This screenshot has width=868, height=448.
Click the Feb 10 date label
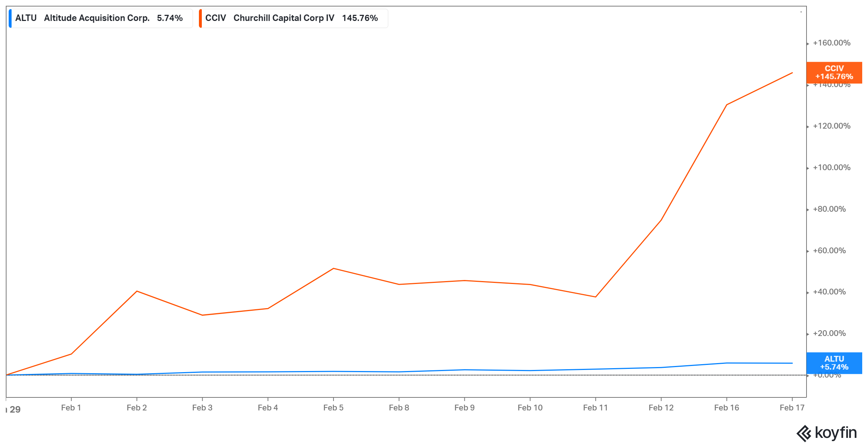point(530,408)
